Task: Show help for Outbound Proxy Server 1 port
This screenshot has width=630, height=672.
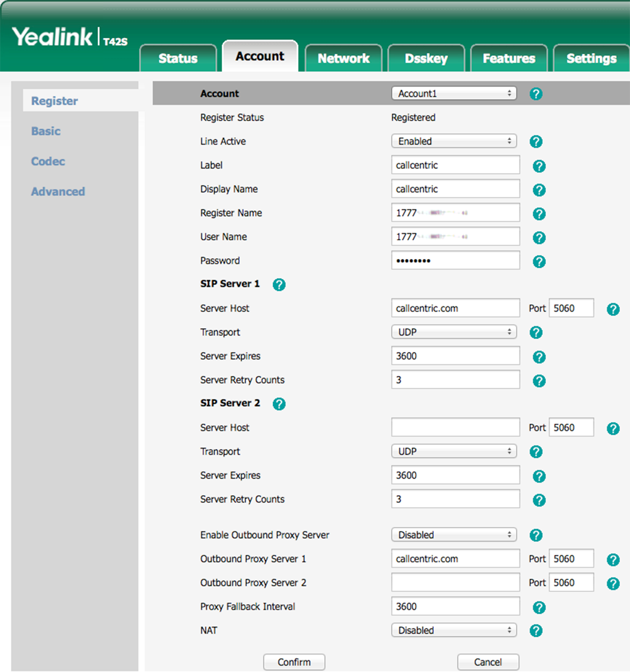Action: 613,560
